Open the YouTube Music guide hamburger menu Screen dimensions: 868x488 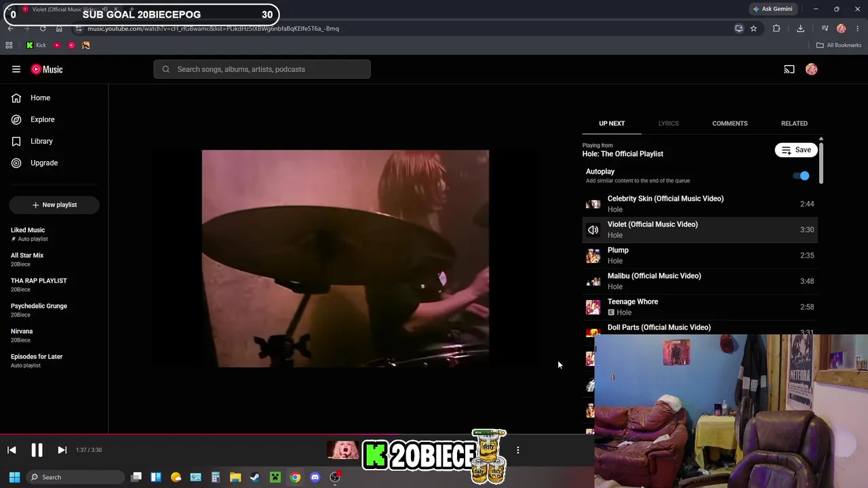[x=16, y=69]
